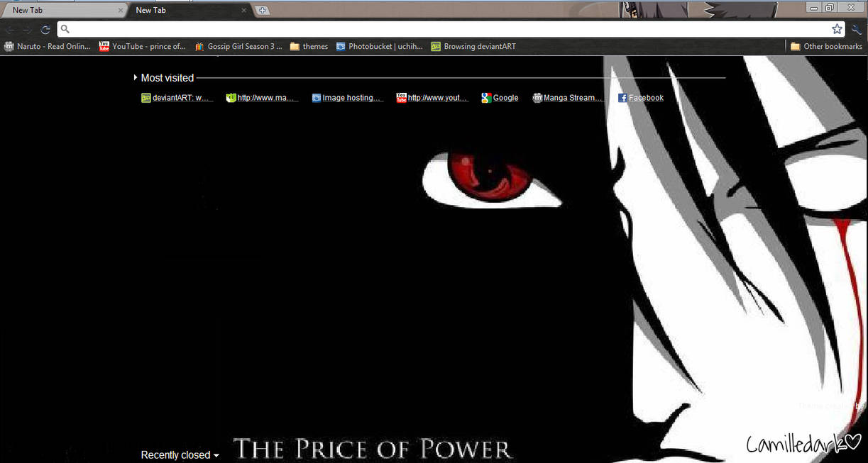Click the Naruto bookmark favicon

(x=9, y=47)
